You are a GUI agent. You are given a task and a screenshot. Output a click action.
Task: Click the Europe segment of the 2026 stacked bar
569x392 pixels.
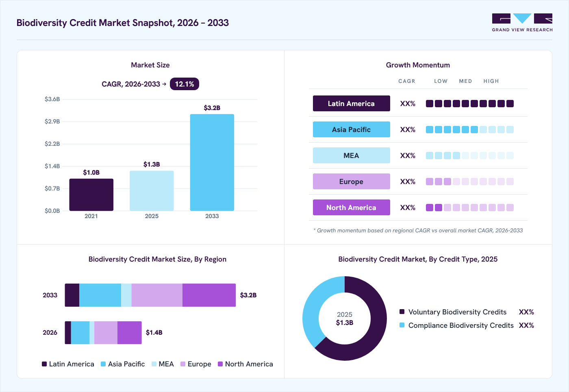[106, 333]
